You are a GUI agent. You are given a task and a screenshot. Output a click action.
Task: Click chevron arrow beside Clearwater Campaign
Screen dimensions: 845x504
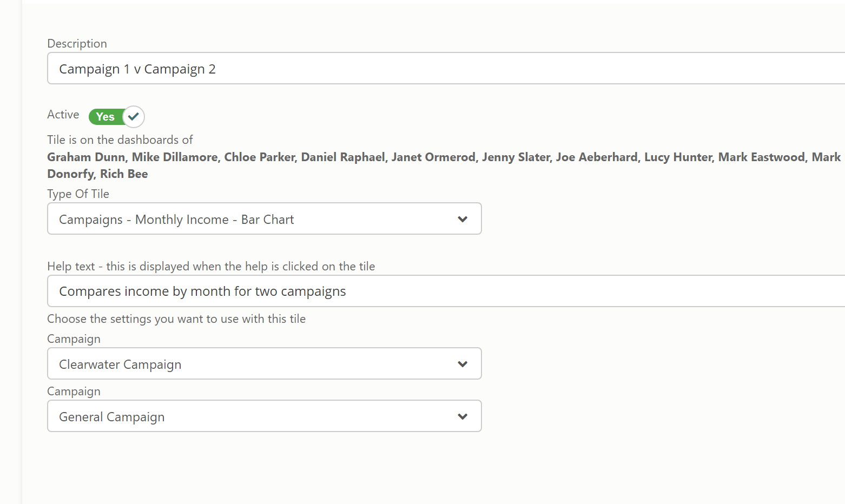(463, 364)
